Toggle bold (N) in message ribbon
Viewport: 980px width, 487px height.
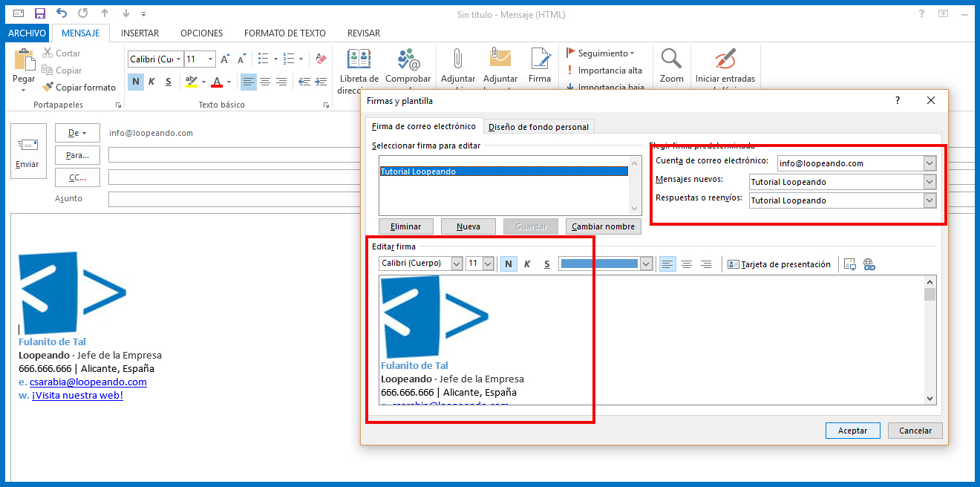pyautogui.click(x=135, y=82)
